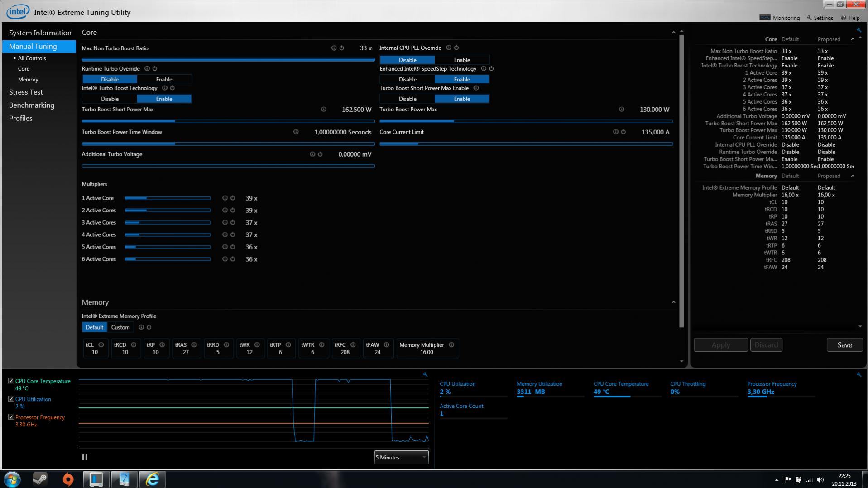This screenshot has height=488, width=868.
Task: Show info for Runtime Turbo Override
Action: point(147,69)
